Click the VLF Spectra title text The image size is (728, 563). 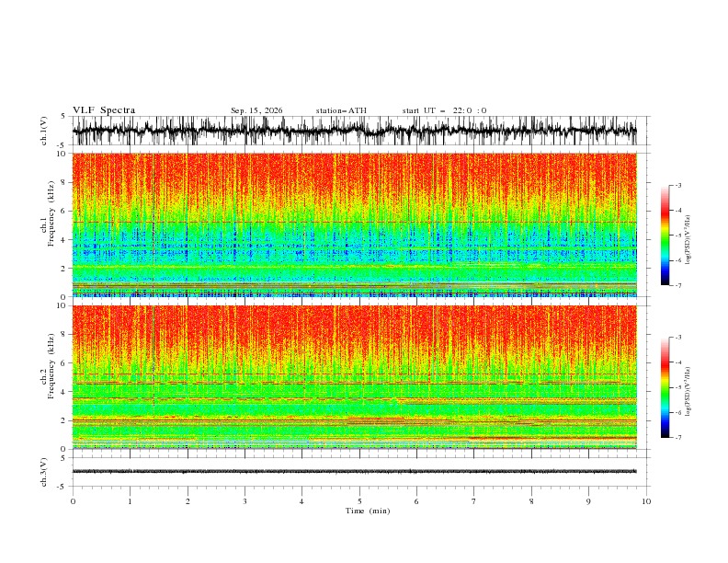[104, 110]
